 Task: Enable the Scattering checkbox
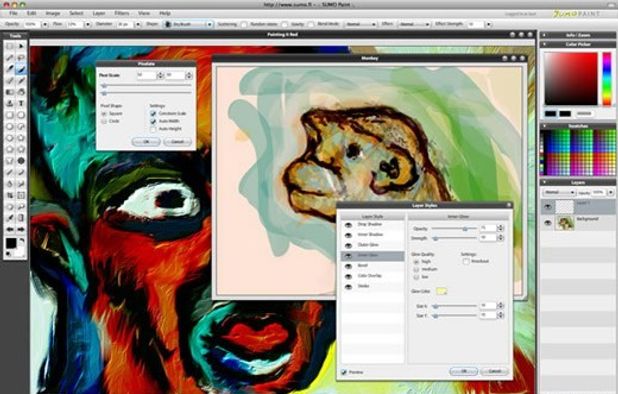[244, 24]
